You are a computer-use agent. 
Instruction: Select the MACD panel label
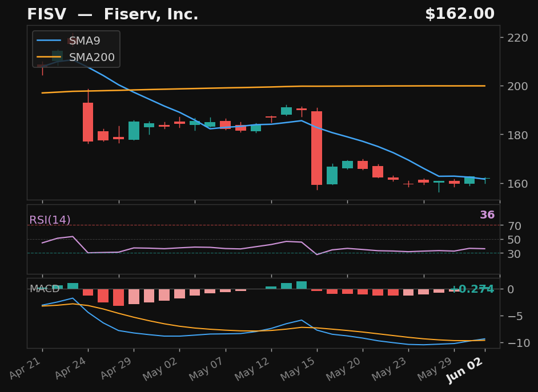(x=45, y=289)
